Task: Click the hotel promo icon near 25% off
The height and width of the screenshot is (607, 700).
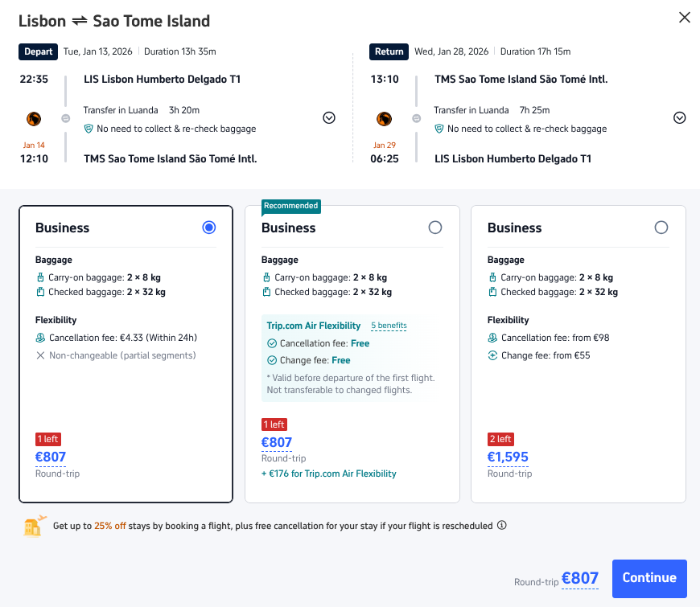Action: pos(35,526)
